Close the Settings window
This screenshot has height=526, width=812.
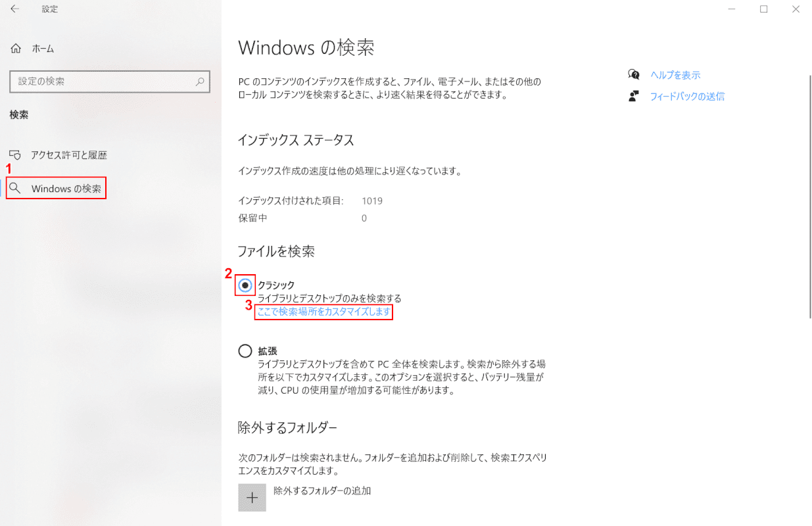click(x=796, y=9)
